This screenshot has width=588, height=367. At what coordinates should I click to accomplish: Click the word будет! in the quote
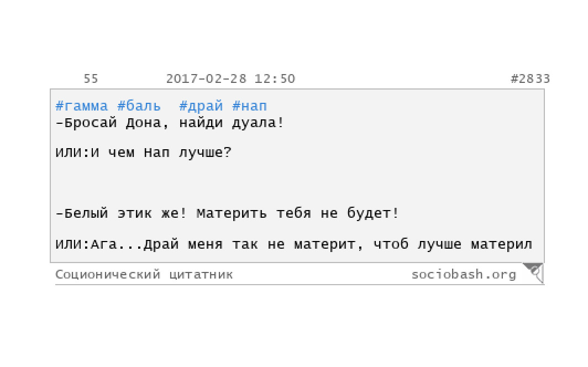[372, 213]
